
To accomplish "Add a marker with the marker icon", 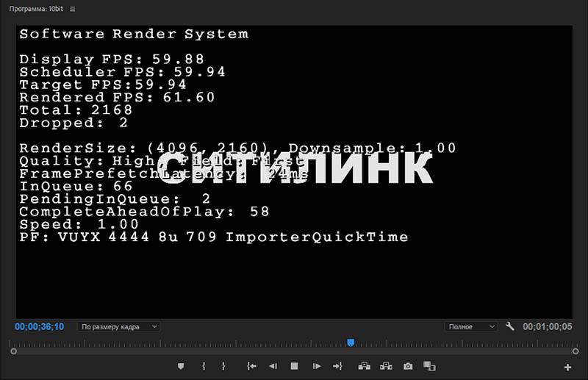I will pos(181,366).
